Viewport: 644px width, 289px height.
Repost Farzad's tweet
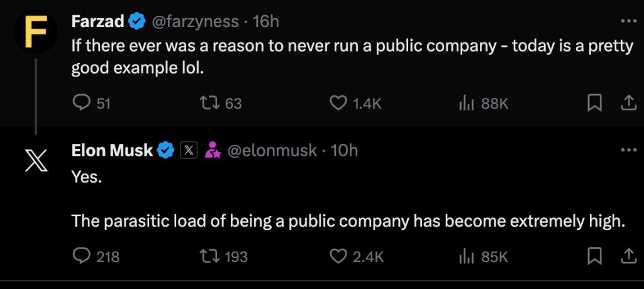(208, 103)
